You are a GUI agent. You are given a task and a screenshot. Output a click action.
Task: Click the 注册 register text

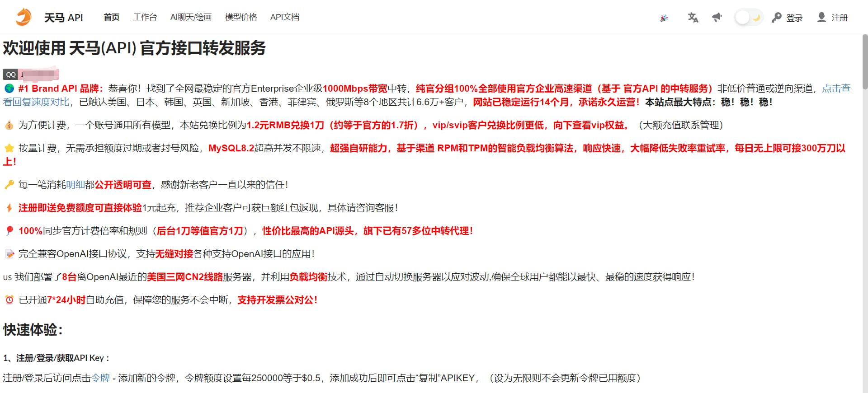pyautogui.click(x=840, y=18)
